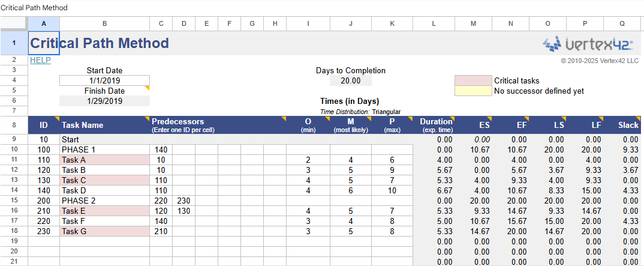Click the Duration header cell

tap(434, 125)
